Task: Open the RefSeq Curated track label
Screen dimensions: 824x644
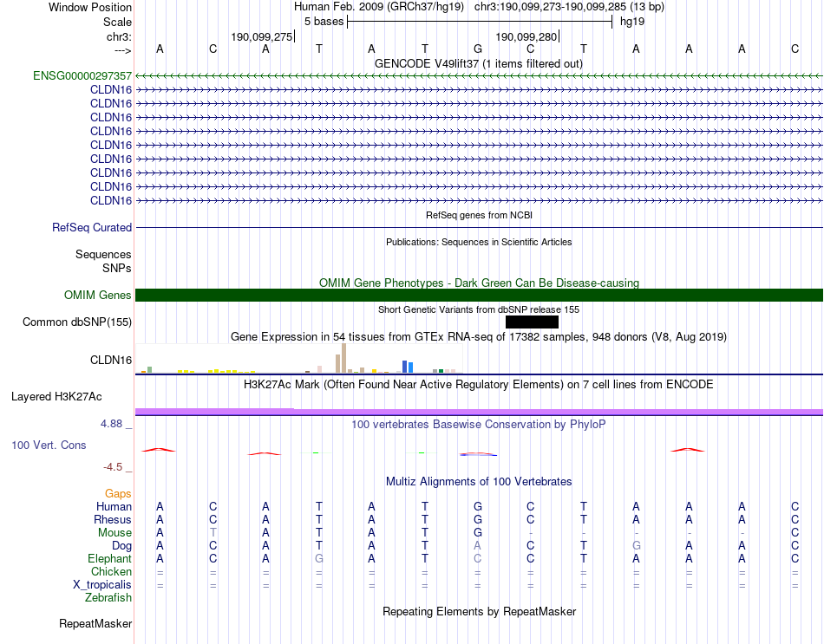Action: (91, 227)
